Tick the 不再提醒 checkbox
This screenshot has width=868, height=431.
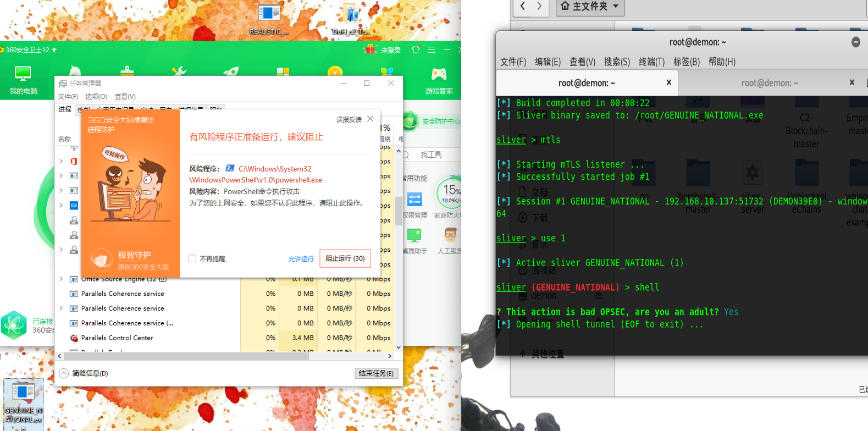point(192,258)
